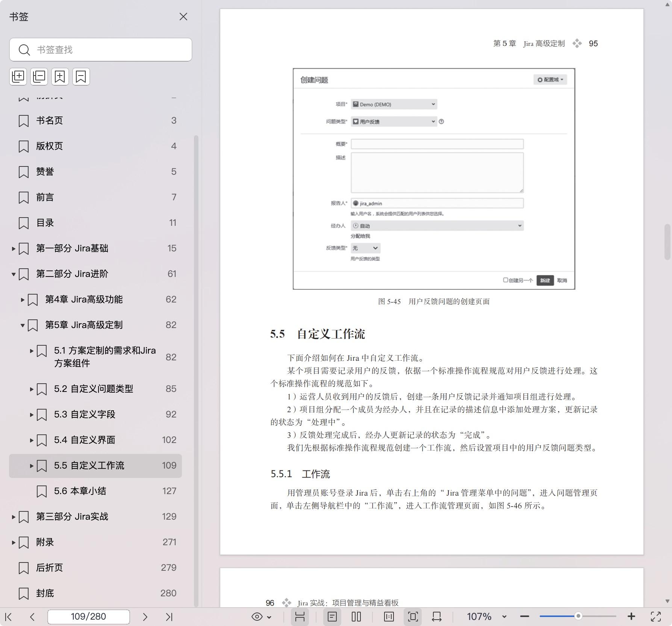The width and height of the screenshot is (672, 626).
Task: Collapse 第二部分 Jira进阶 section
Action: [x=14, y=274]
